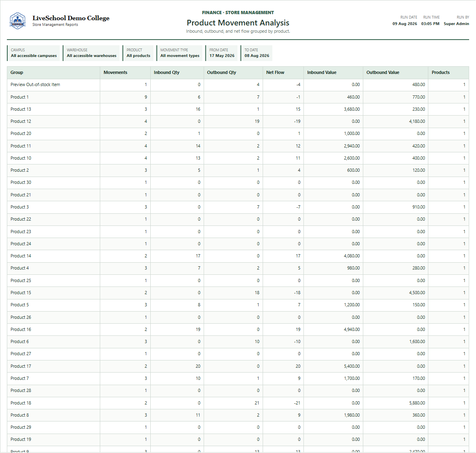Click the 'Product 20' row name
This screenshot has height=453, width=476.
[21, 134]
